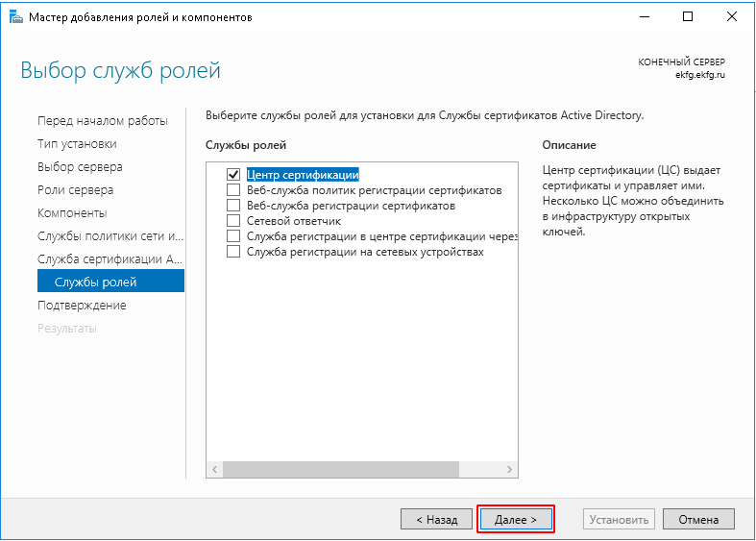Toggle Служба регистрации в центре сертификации checkbox
Screen dimensions: 756x541
tap(232, 236)
